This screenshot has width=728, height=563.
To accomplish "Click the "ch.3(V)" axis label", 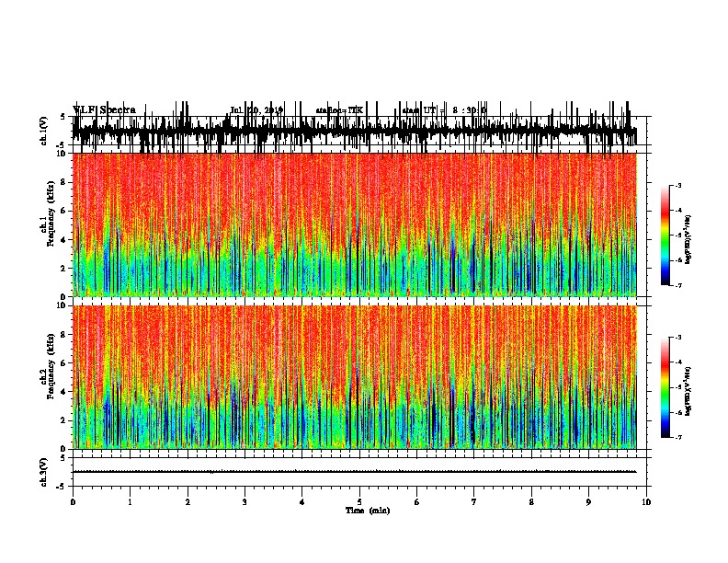I will pyautogui.click(x=43, y=472).
